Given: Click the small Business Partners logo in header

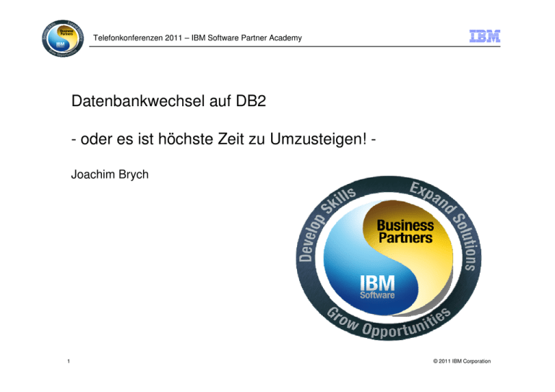Looking at the screenshot, I should (x=63, y=38).
